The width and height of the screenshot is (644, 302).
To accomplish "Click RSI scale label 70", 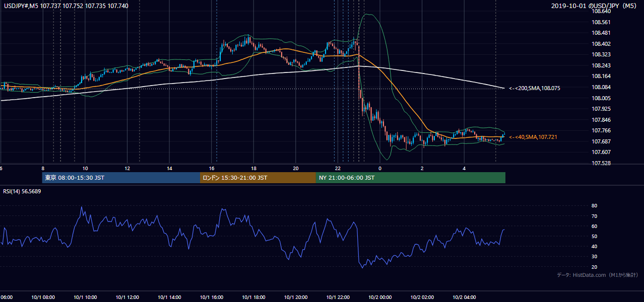I will tap(595, 216).
